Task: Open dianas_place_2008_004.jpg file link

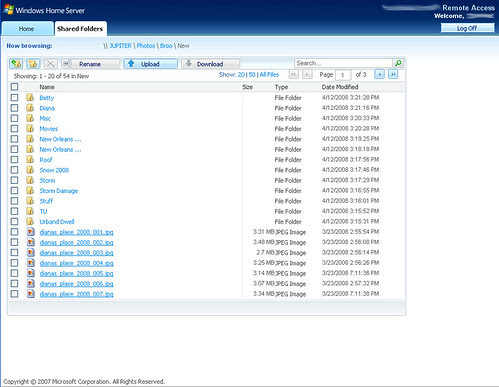Action: 76,263
